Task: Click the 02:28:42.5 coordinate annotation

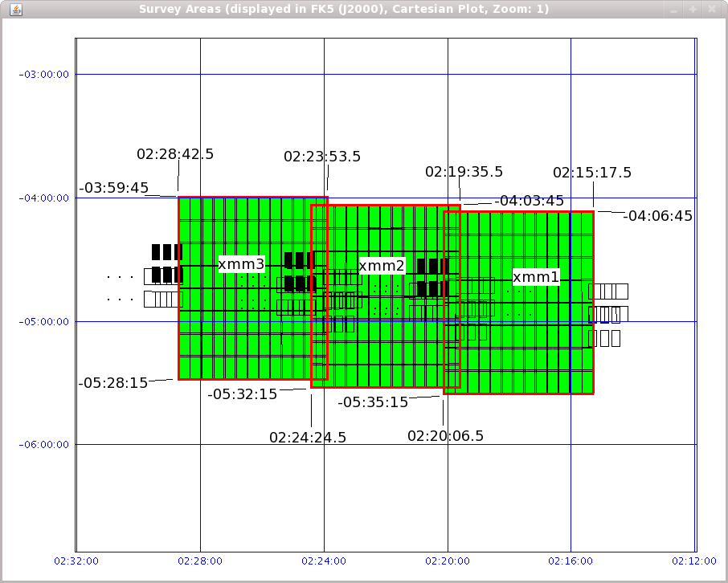Action: pos(175,154)
